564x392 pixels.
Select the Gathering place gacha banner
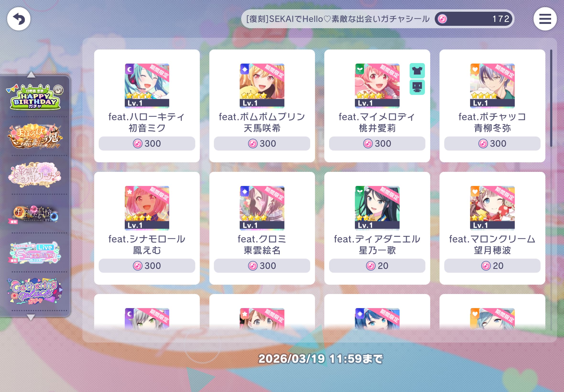coord(35,291)
